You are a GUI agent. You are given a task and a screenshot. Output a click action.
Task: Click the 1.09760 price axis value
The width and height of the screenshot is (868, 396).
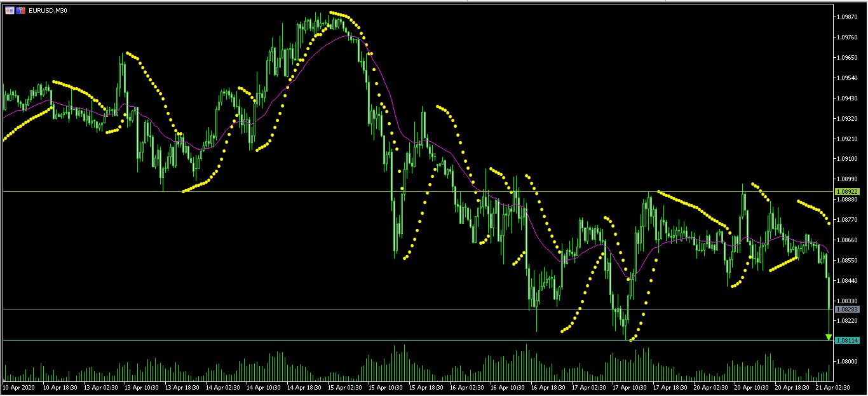(x=848, y=37)
